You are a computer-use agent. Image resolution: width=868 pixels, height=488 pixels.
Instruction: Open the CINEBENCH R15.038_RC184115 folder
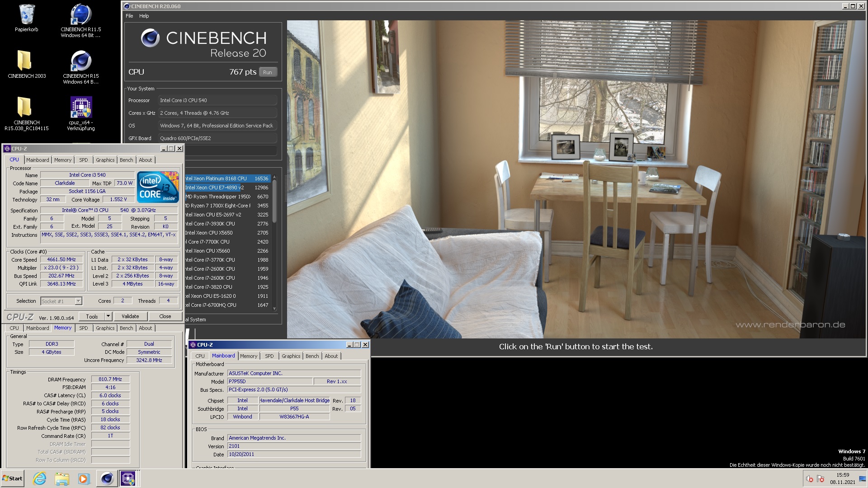click(x=27, y=113)
